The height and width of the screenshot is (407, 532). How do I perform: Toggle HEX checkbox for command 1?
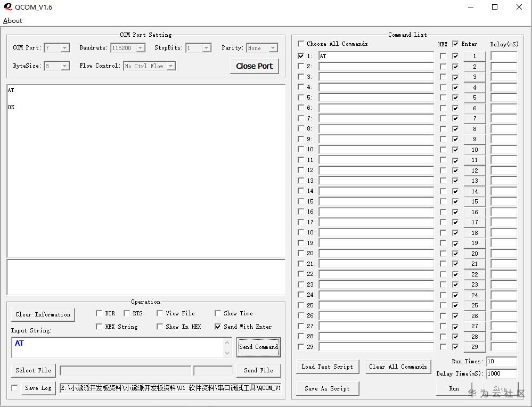(443, 56)
